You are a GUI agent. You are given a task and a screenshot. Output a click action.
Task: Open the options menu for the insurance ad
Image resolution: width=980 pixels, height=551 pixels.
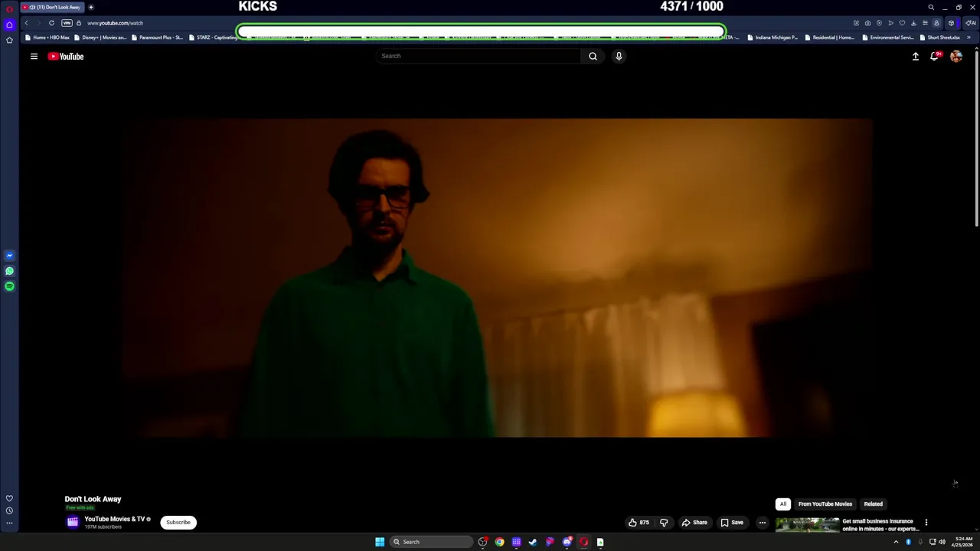[926, 523]
